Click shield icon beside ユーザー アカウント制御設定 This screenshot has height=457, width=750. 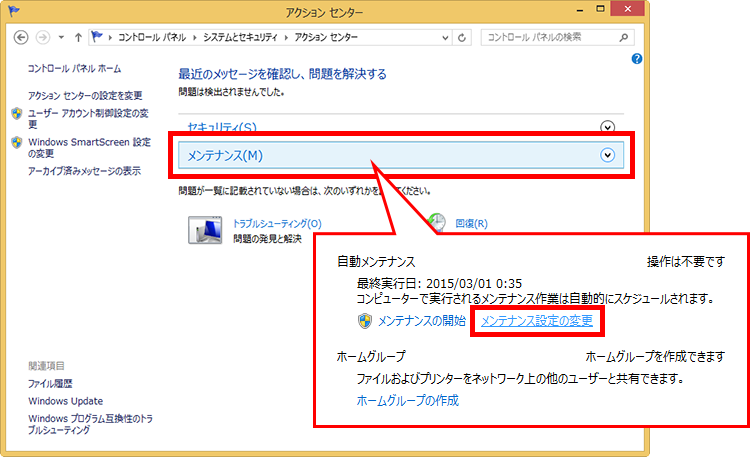17,113
